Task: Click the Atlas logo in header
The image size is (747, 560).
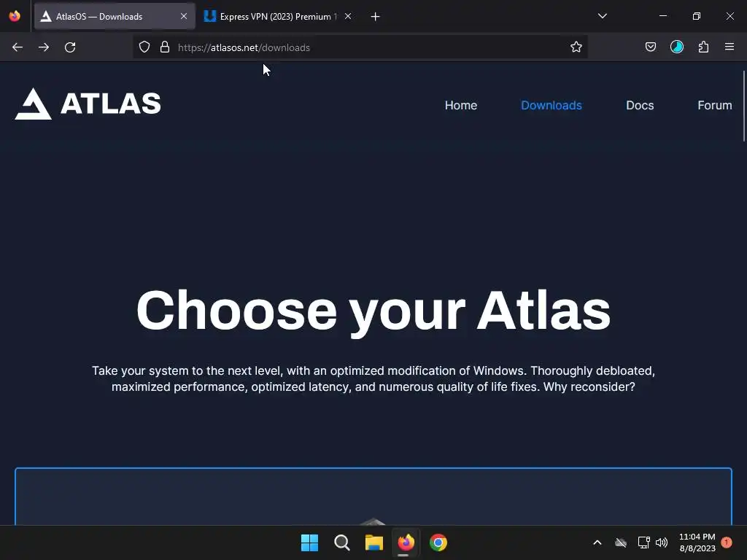Action: (x=88, y=104)
